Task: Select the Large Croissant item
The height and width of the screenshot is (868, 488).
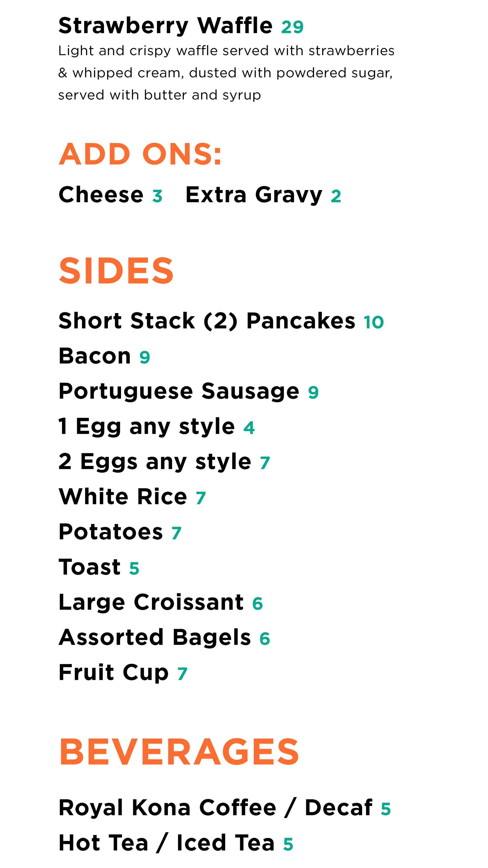Action: [x=151, y=602]
